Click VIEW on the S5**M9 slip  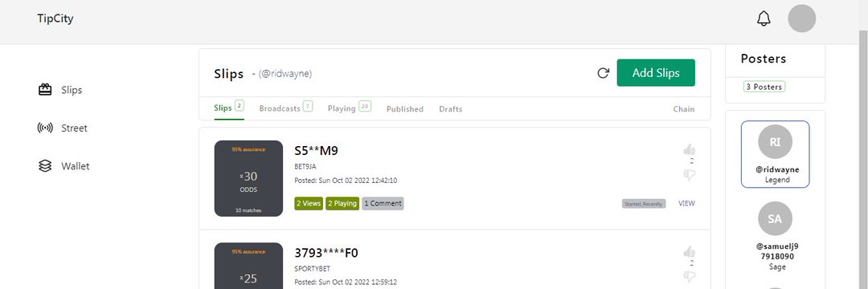(686, 203)
